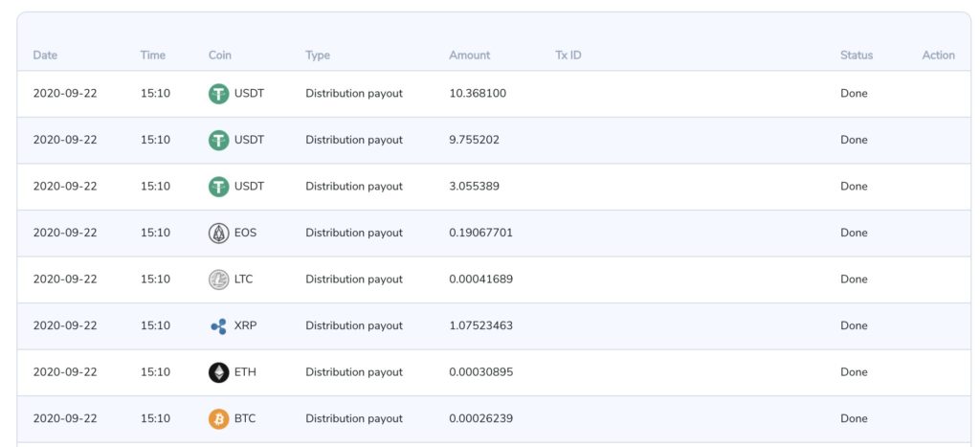Image resolution: width=980 pixels, height=447 pixels.
Task: Click Distribution payout in the XRP row
Action: (354, 325)
